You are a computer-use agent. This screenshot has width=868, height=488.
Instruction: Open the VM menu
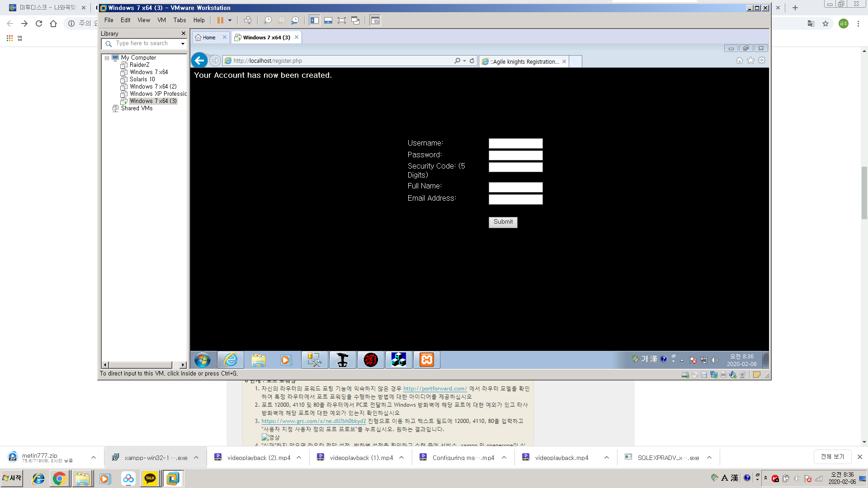(161, 20)
